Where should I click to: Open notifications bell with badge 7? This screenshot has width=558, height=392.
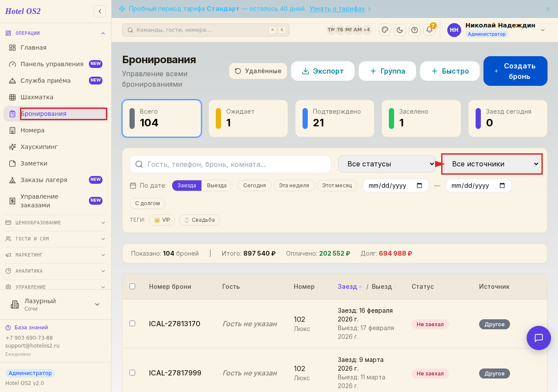coord(429,30)
